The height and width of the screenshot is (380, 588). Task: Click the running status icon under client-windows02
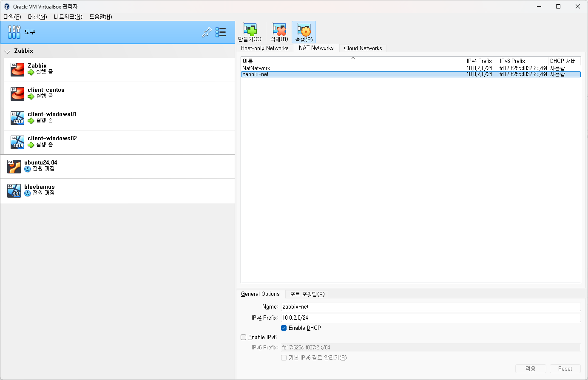tap(31, 145)
